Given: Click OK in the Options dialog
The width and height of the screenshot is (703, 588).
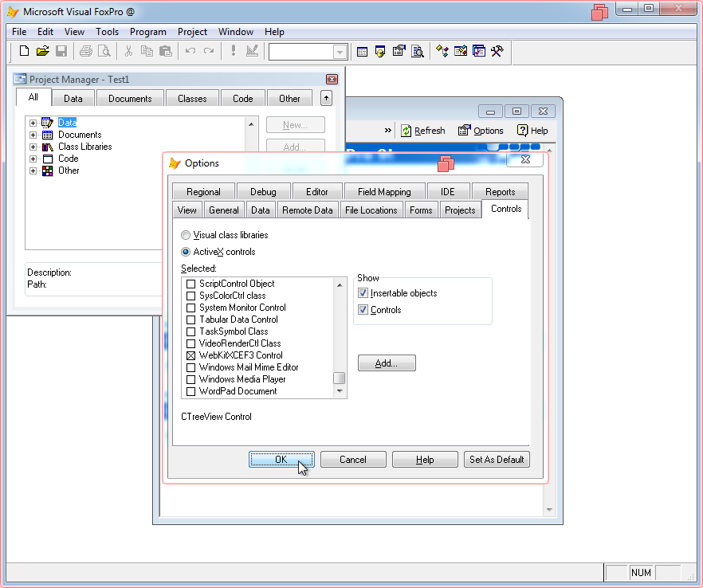Looking at the screenshot, I should (x=281, y=460).
